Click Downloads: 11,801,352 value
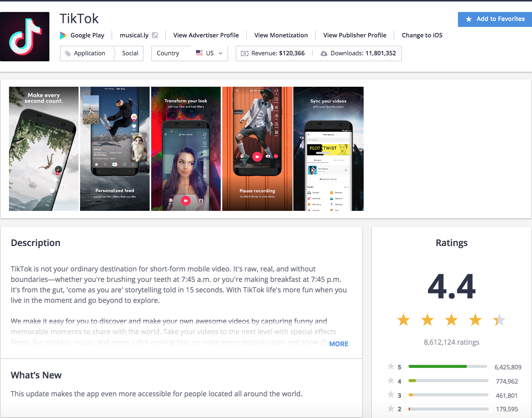Viewport: 532px width, 418px height. pos(363,53)
